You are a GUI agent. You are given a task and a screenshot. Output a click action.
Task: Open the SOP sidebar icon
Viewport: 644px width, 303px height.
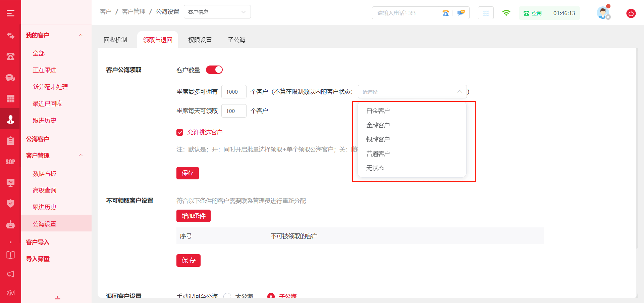pos(10,162)
